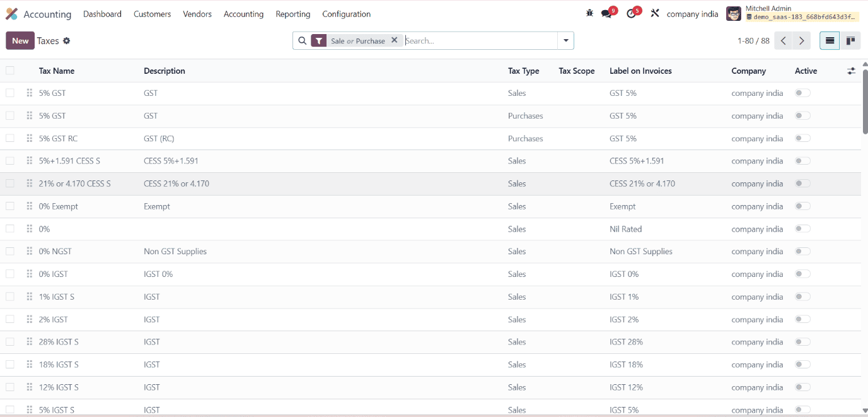Enable Active for 0% IGST tax
The height and width of the screenshot is (417, 868).
tap(802, 274)
